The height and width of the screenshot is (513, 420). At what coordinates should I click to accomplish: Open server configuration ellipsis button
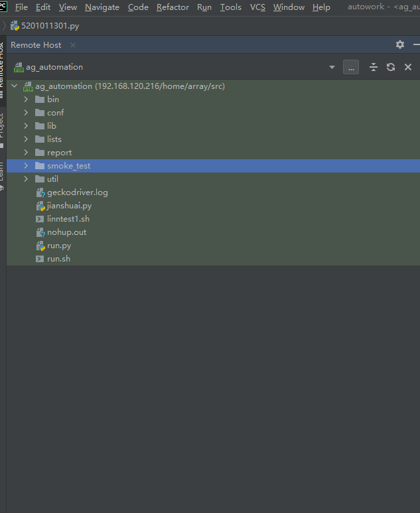[350, 67]
